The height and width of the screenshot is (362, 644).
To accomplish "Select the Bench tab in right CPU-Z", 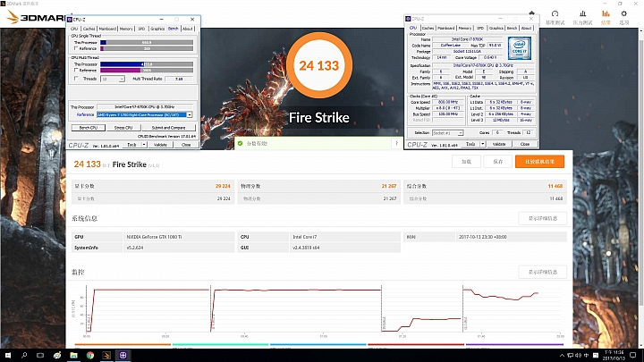I will (512, 28).
